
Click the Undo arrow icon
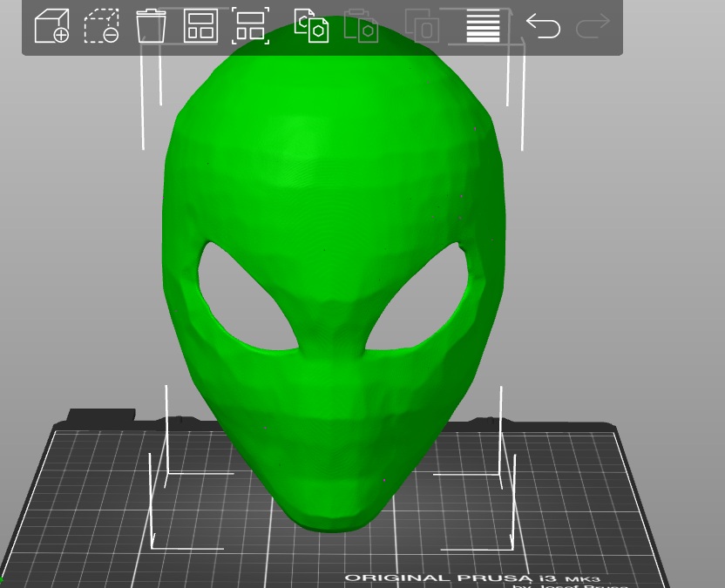pos(543,26)
